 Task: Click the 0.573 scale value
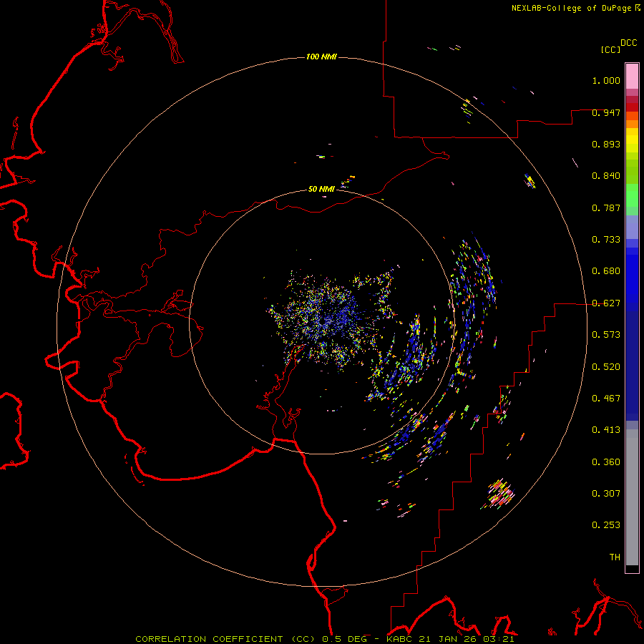click(606, 335)
